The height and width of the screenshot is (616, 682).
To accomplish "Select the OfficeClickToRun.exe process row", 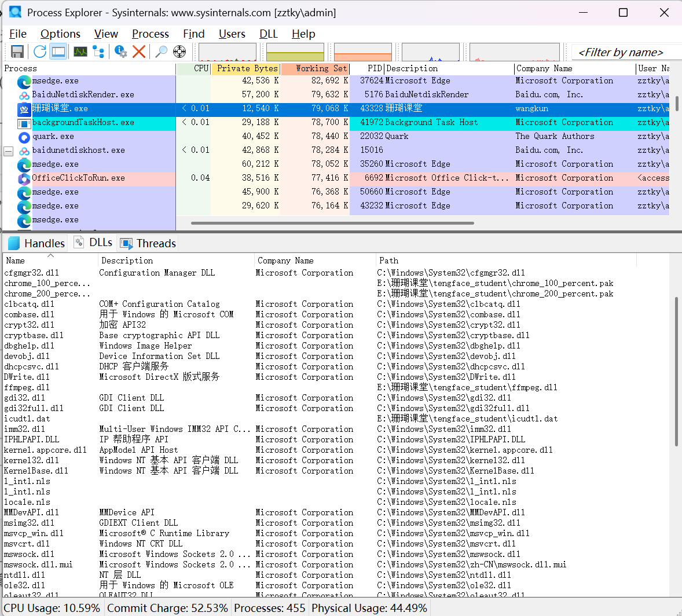I will tap(336, 178).
